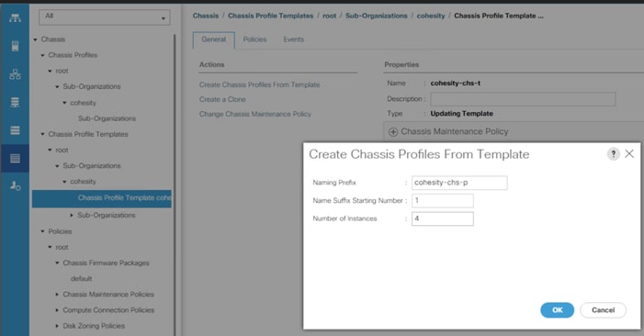644x336 pixels.
Task: Click root in the breadcrumb
Action: pyautogui.click(x=330, y=16)
